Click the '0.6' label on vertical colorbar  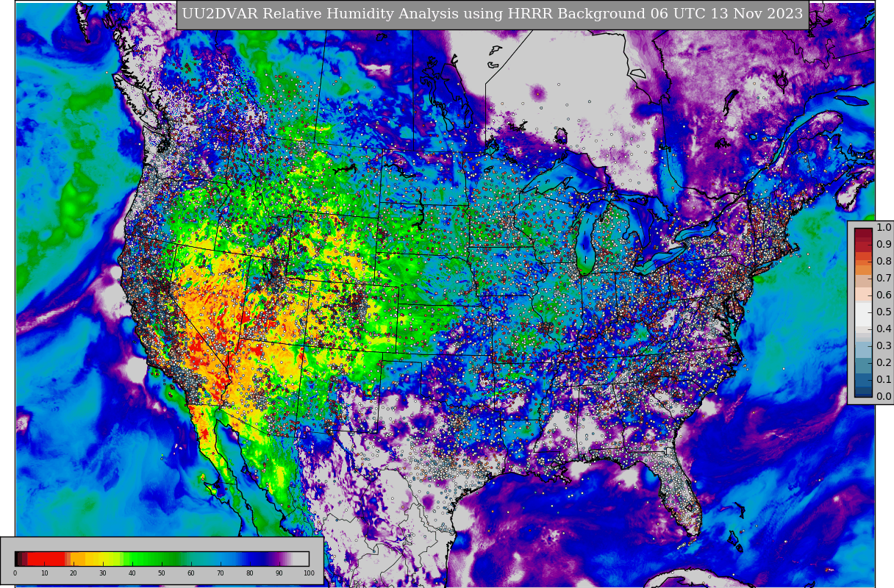[884, 295]
